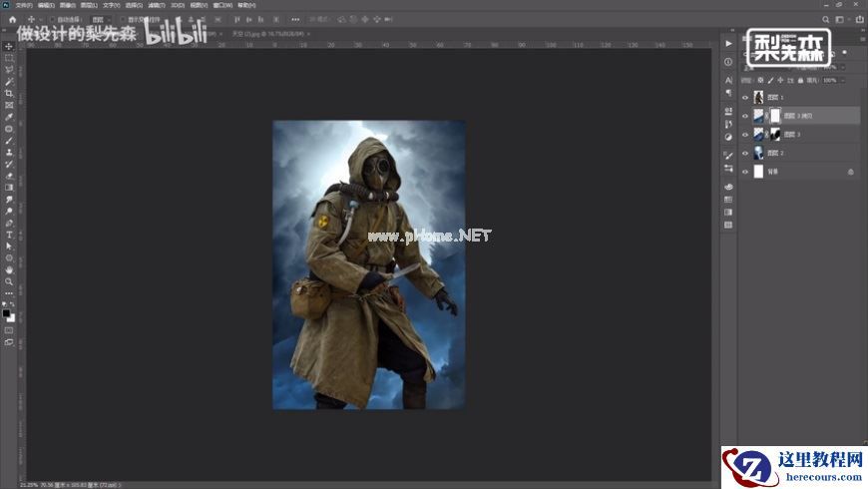The image size is (868, 489).
Task: Select the Path Selection tool
Action: coord(9,246)
